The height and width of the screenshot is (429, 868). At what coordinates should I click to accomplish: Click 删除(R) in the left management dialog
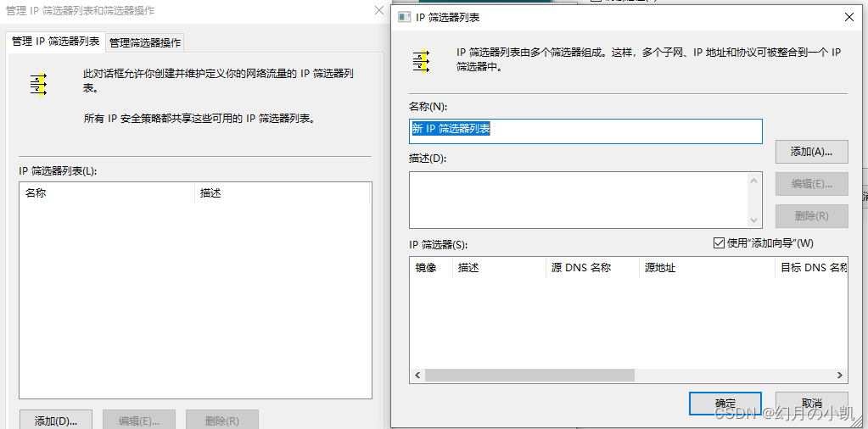[222, 421]
